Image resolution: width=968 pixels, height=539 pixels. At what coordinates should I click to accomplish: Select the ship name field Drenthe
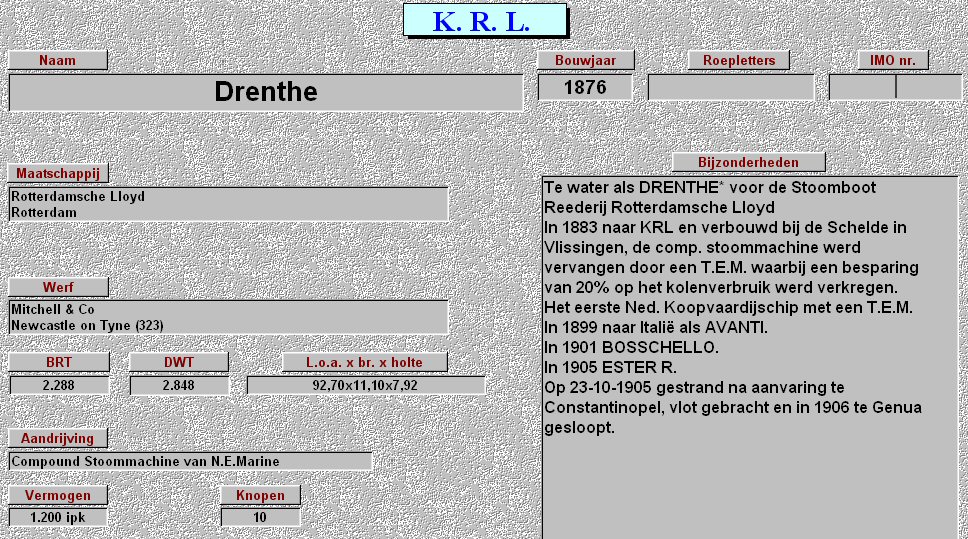265,92
